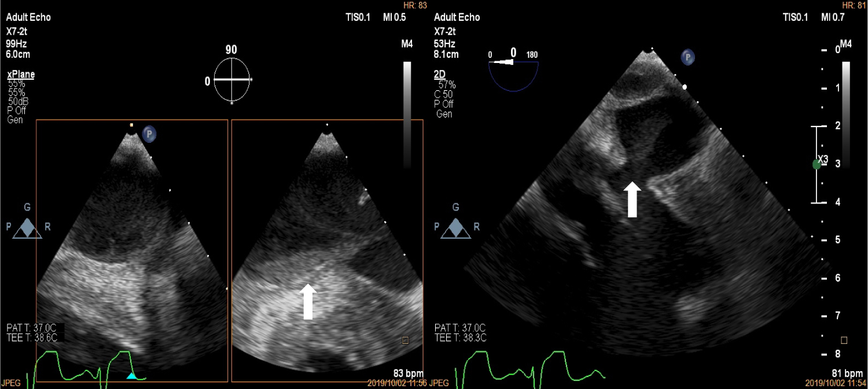
Task: Click small orange square near depth mark 8
Action: [844, 339]
